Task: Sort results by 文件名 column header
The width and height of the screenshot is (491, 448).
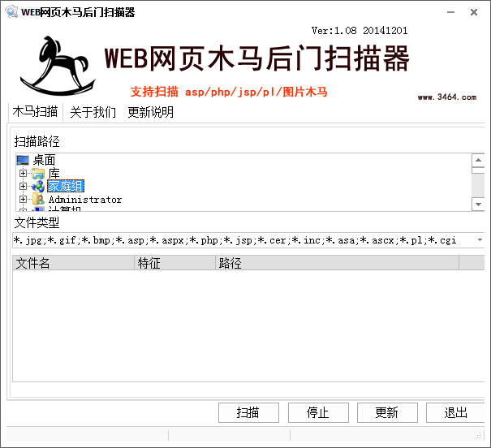Action: tap(73, 263)
